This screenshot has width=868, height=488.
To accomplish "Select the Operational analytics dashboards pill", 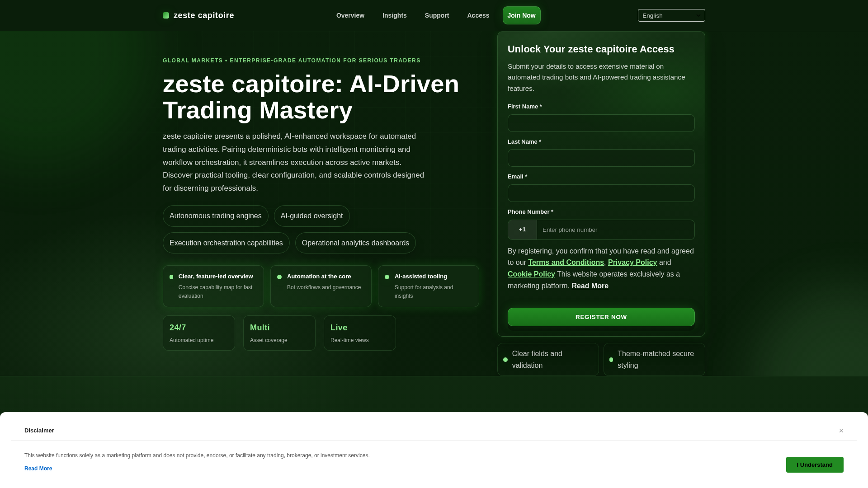I will tap(355, 243).
